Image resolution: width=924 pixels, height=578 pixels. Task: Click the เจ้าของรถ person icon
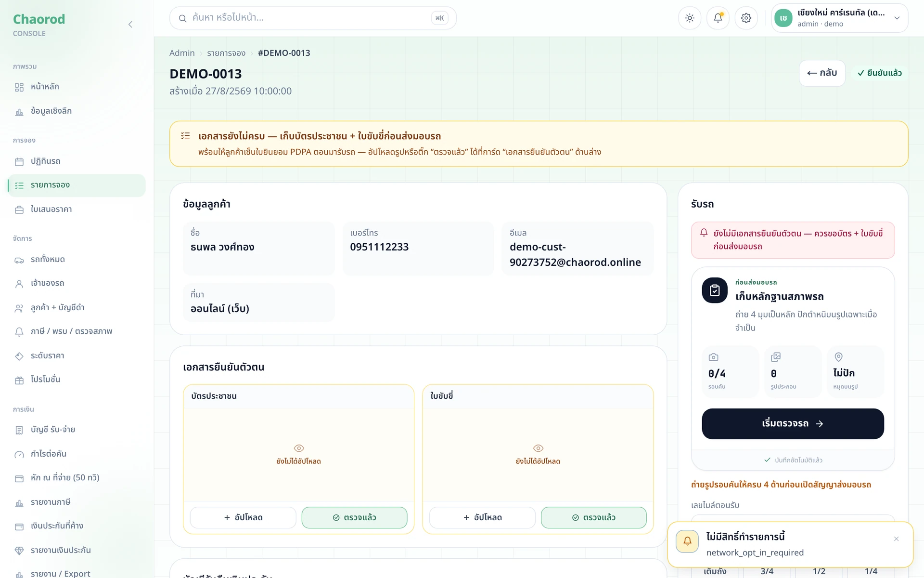(x=19, y=284)
